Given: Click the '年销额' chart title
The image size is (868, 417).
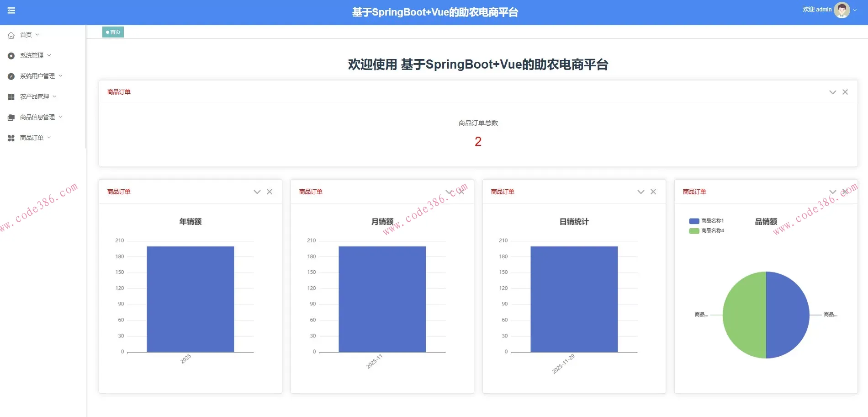Looking at the screenshot, I should tap(190, 222).
